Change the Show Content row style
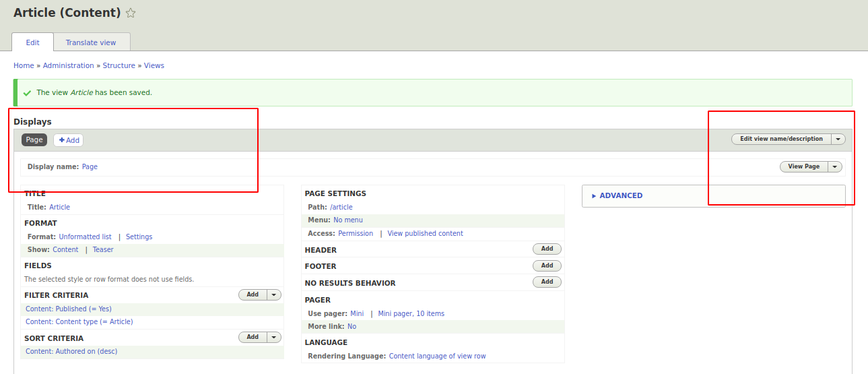The image size is (868, 374). tap(65, 249)
